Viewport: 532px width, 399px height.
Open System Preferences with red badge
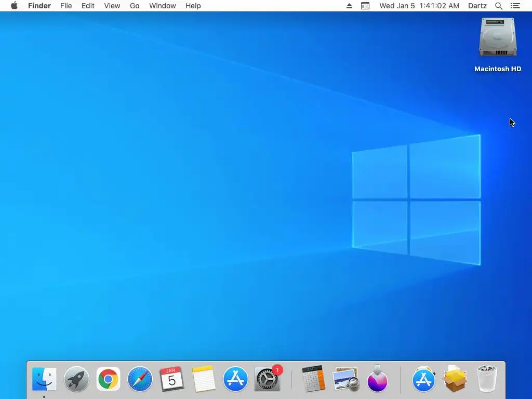(x=268, y=379)
